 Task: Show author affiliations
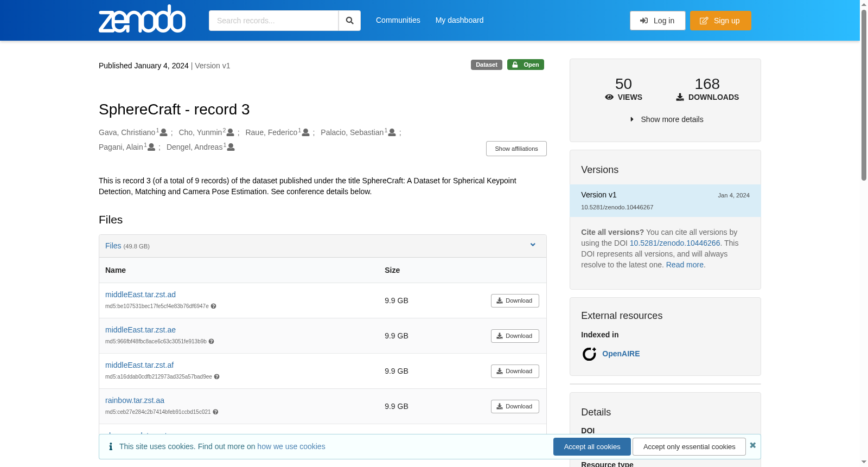[516, 149]
